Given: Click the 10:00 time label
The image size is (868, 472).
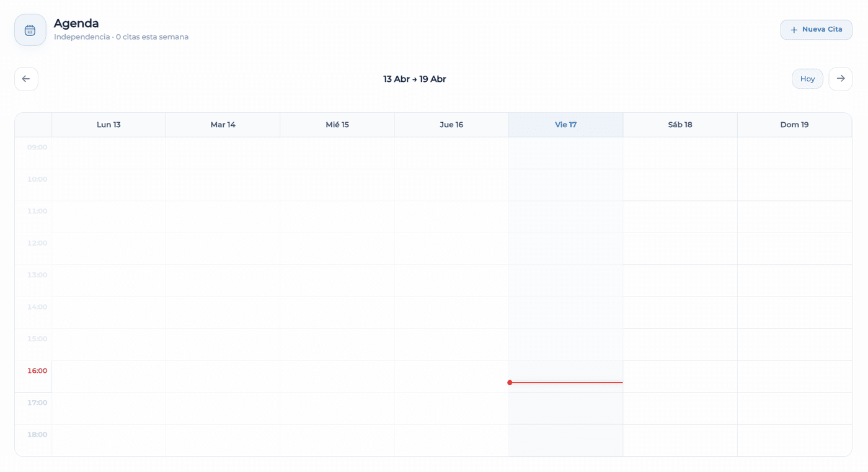Looking at the screenshot, I should pos(37,179).
